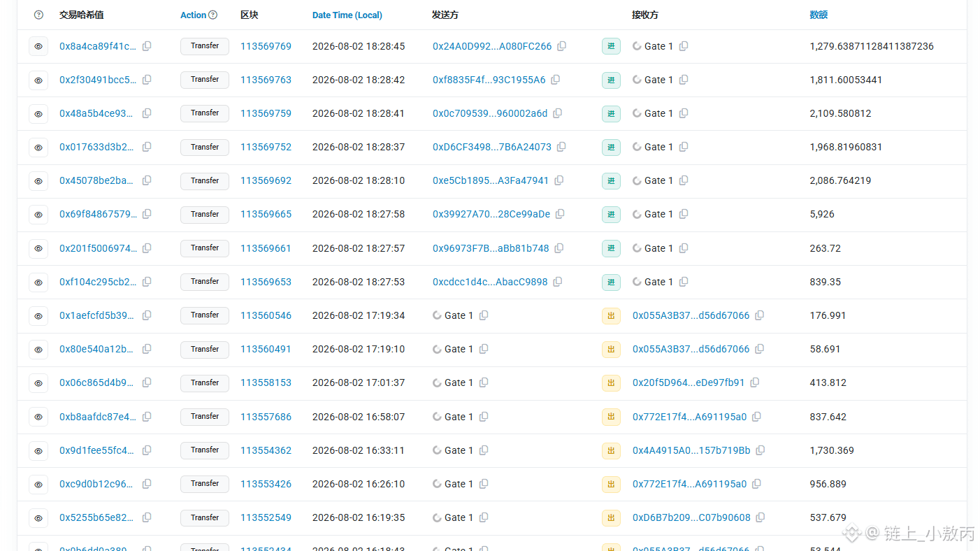
Task: Copy sender address 0xD6CF3498...7B6A24073
Action: point(561,147)
